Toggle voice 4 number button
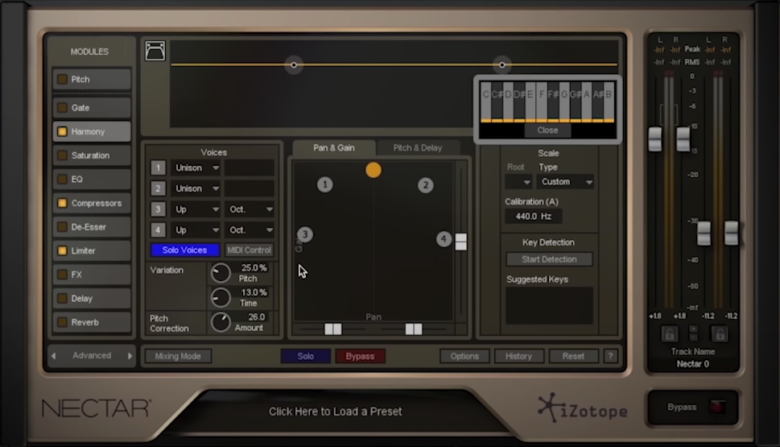This screenshot has height=447, width=780. pyautogui.click(x=158, y=230)
